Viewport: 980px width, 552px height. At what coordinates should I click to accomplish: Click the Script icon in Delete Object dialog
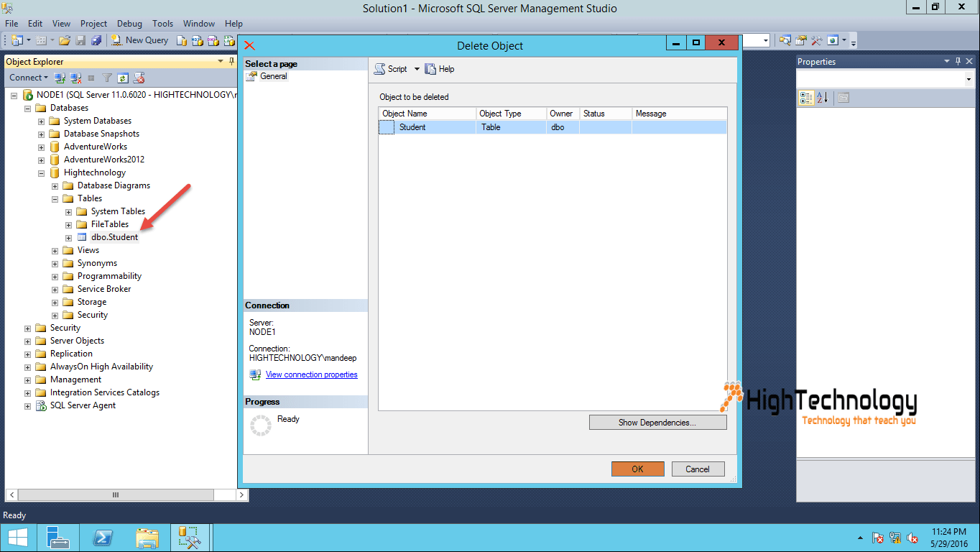[x=381, y=68]
